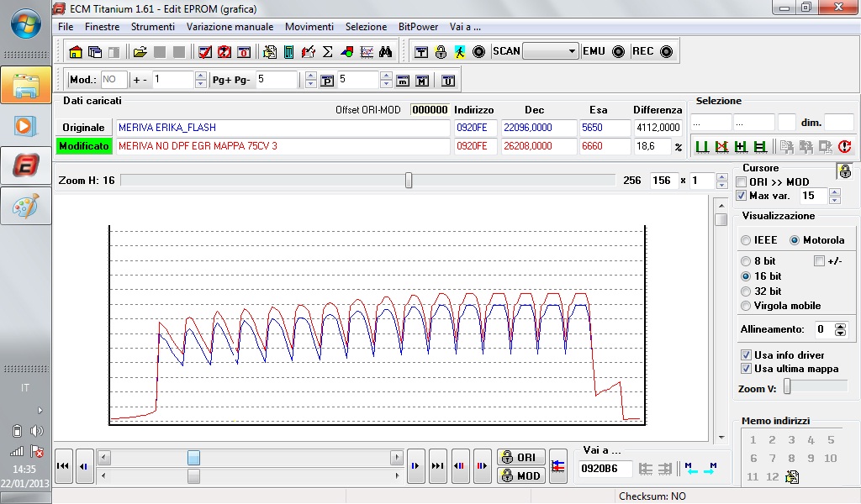
Task: Click the Allineamento spinner arrows
Action: [x=840, y=329]
